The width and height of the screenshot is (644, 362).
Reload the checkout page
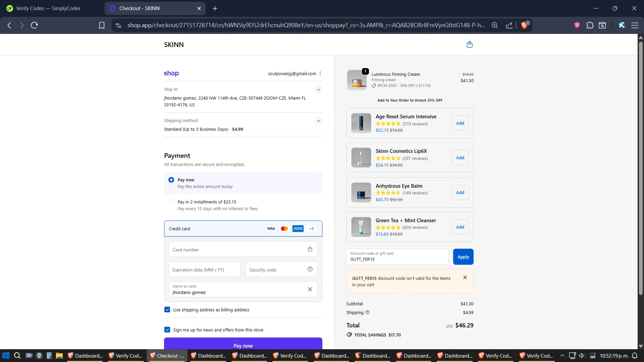(x=34, y=25)
